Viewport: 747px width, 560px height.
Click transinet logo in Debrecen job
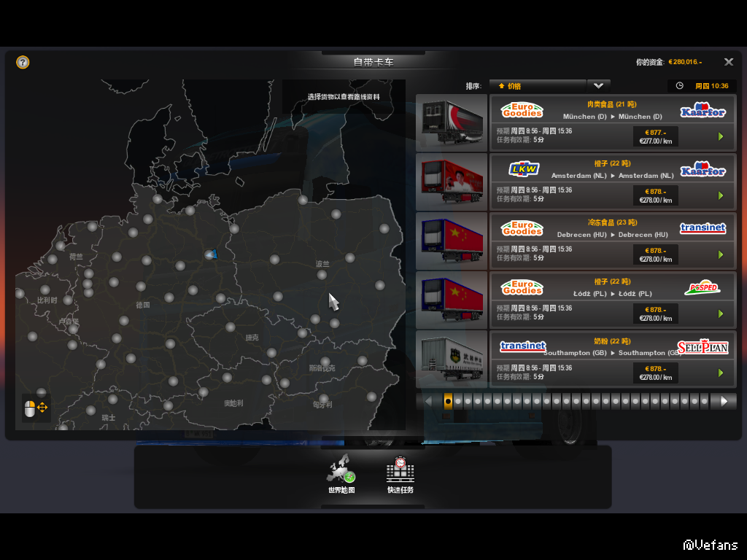(703, 227)
